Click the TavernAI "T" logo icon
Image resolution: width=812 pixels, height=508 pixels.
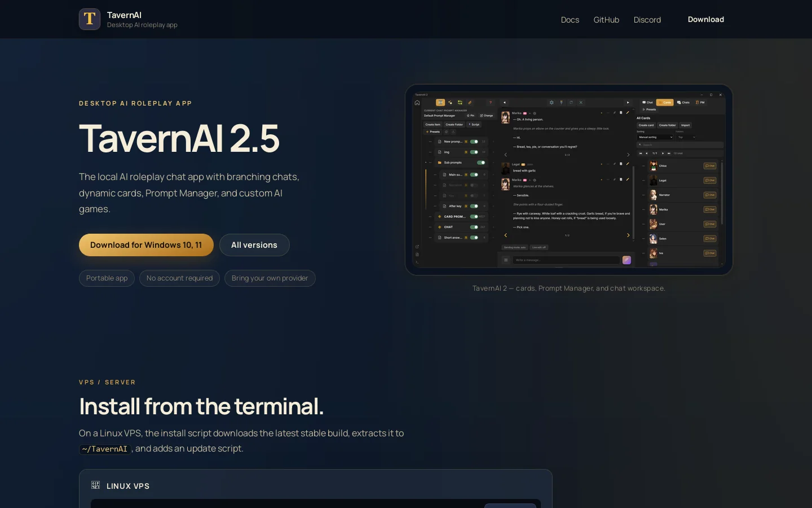(x=90, y=19)
